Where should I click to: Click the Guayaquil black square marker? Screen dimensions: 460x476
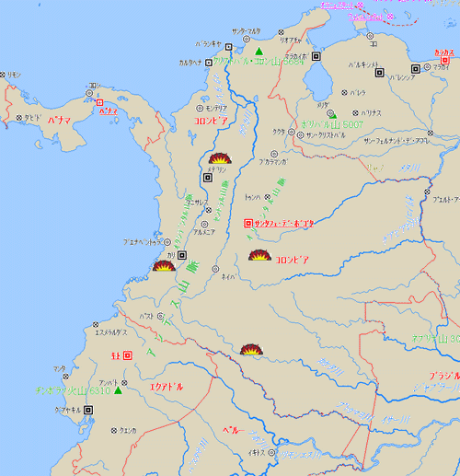[x=88, y=410]
